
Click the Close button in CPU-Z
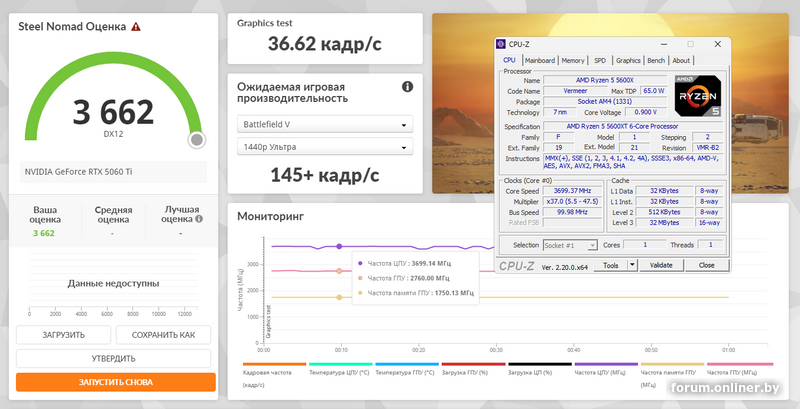pos(707,265)
